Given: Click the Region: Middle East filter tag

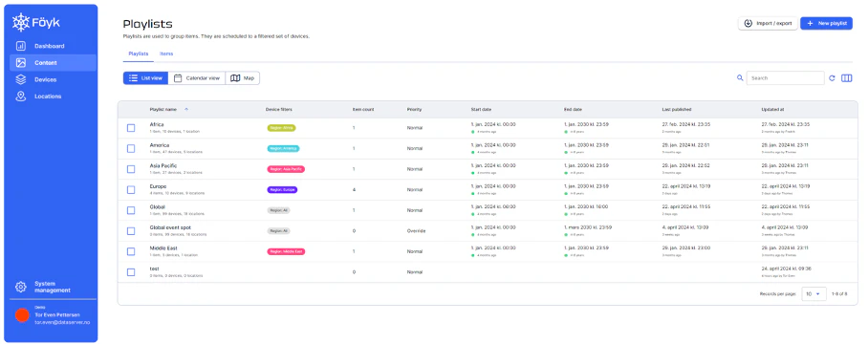Looking at the screenshot, I should tap(286, 251).
